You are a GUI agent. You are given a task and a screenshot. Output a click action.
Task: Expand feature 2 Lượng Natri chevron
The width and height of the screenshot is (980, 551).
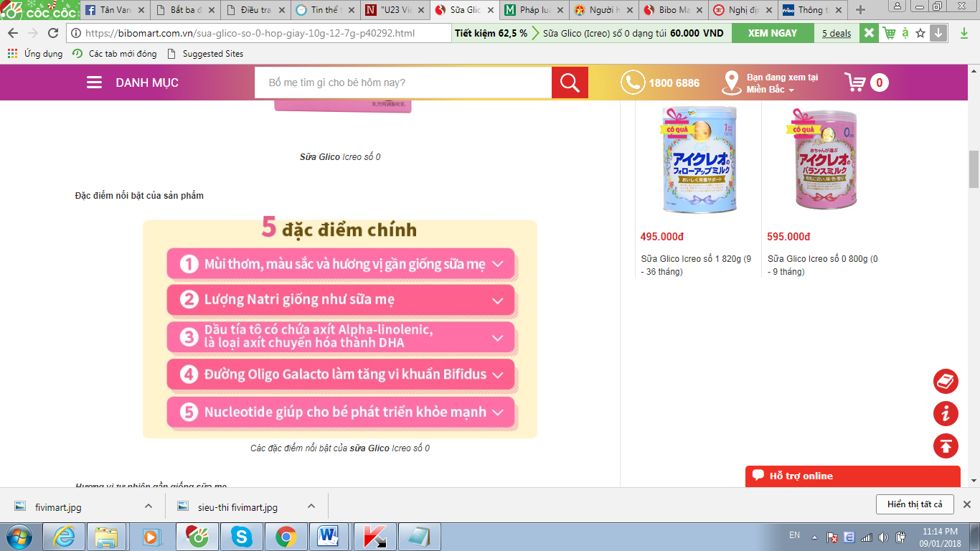point(497,301)
